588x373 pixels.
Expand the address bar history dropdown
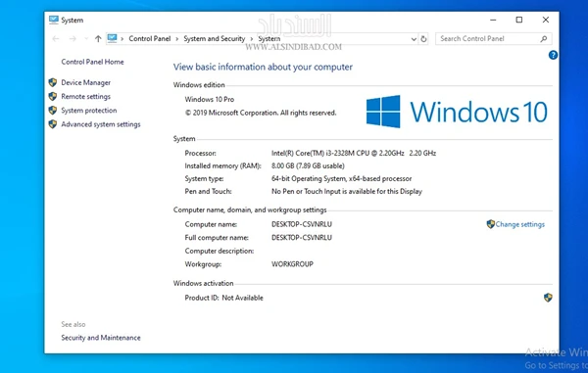click(414, 39)
